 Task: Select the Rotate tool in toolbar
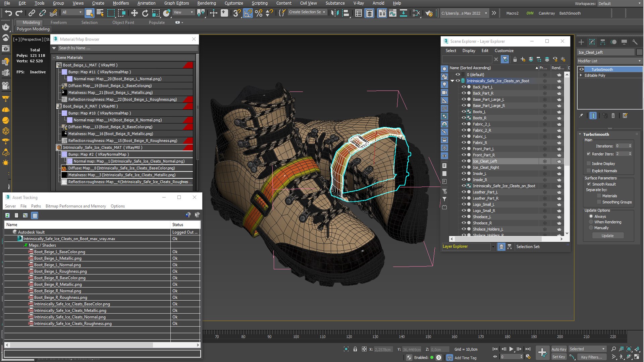[x=145, y=13]
